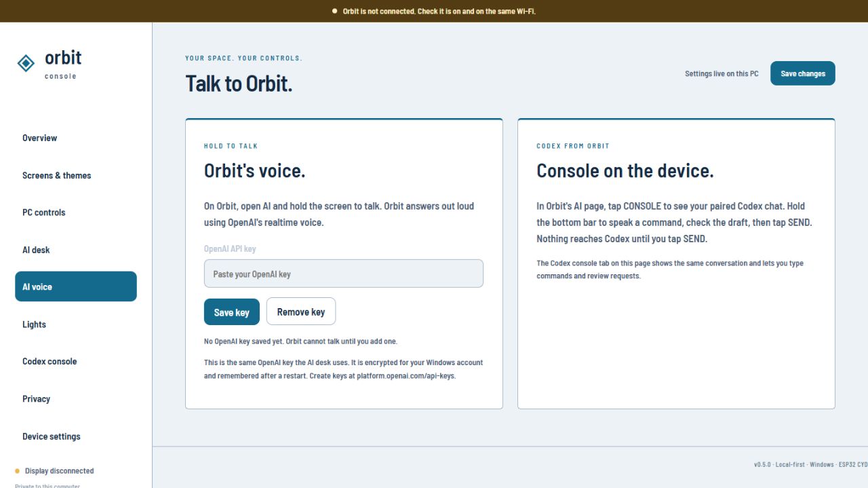868x488 pixels.
Task: Click the 'Talk to Orbit.' heading
Action: [x=239, y=83]
